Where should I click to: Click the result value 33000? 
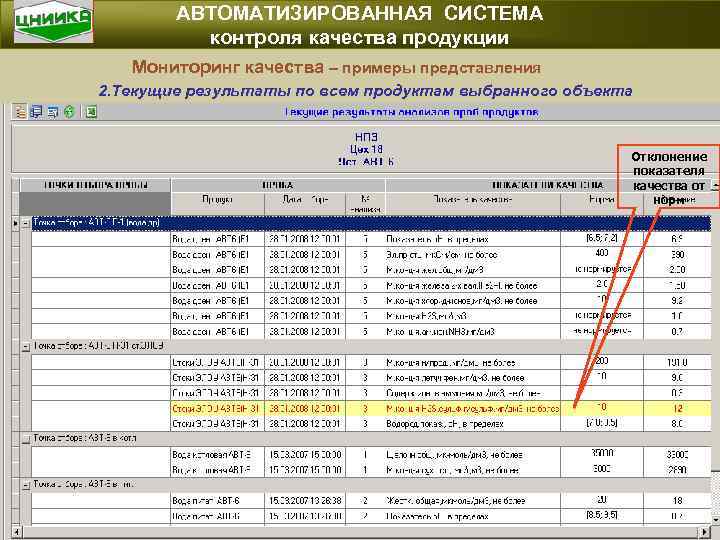coord(677,455)
